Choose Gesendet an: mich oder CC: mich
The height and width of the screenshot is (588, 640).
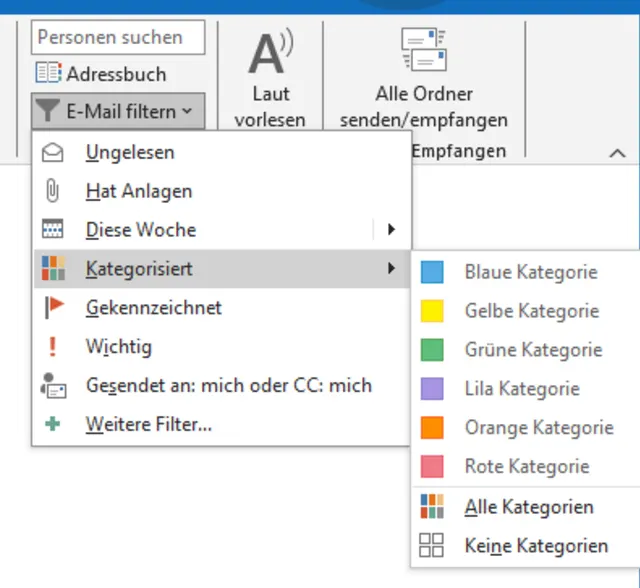(228, 386)
